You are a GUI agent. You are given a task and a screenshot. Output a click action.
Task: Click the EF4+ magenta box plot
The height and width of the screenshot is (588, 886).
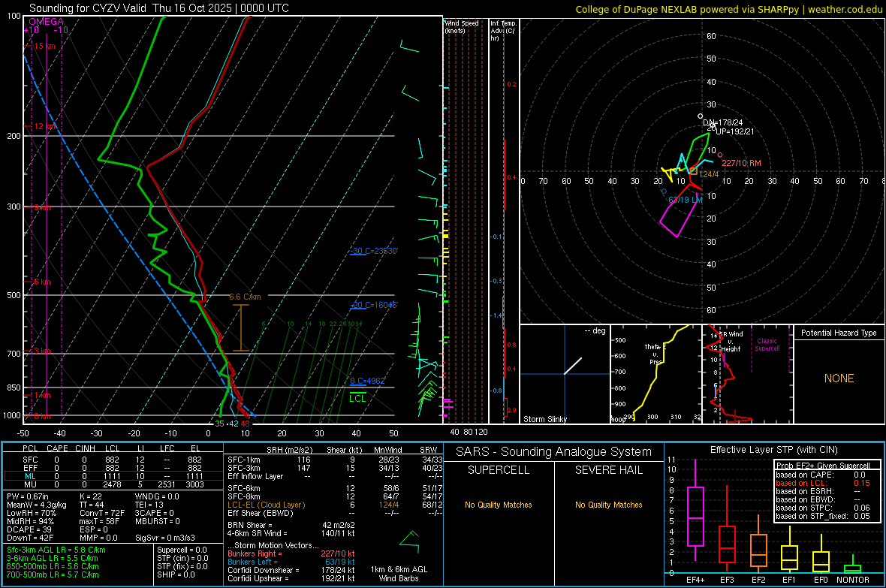(x=695, y=517)
